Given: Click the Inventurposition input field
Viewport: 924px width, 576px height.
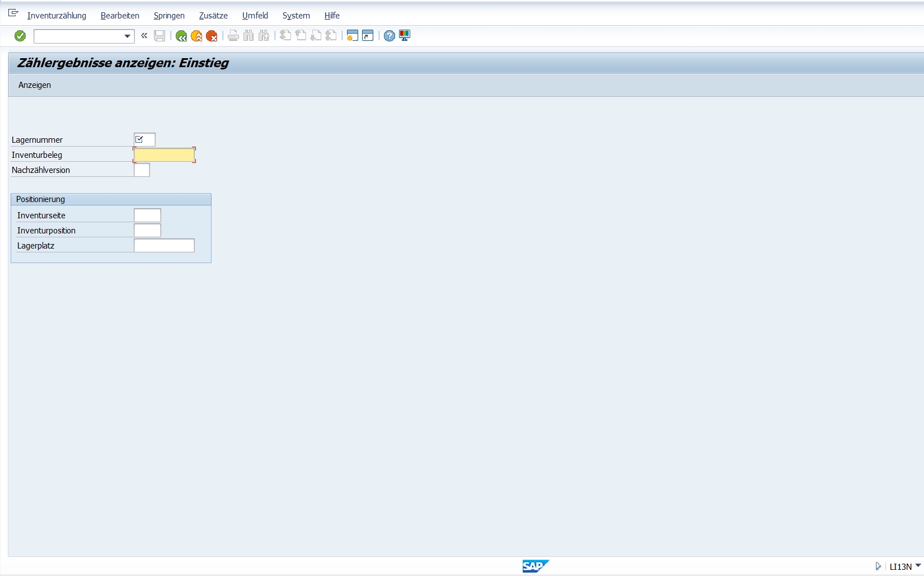Looking at the screenshot, I should click(x=147, y=230).
